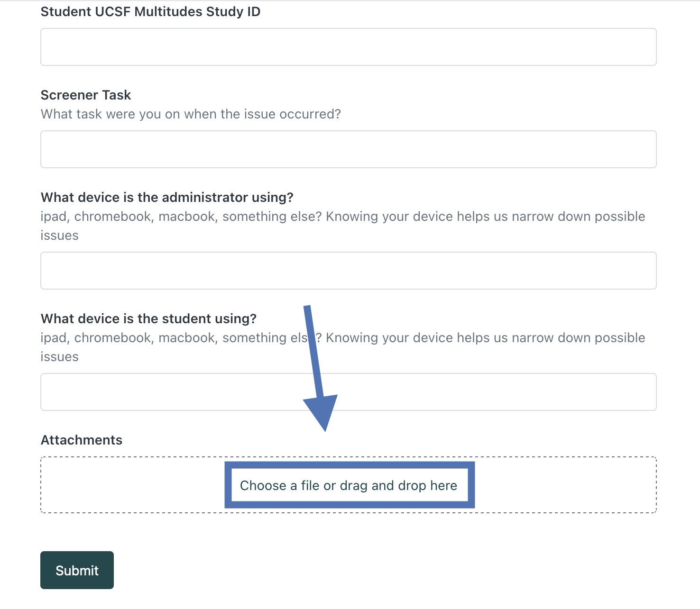The height and width of the screenshot is (609, 700).
Task: Open the 'Choose a file' upload prompt
Action: pyautogui.click(x=349, y=485)
